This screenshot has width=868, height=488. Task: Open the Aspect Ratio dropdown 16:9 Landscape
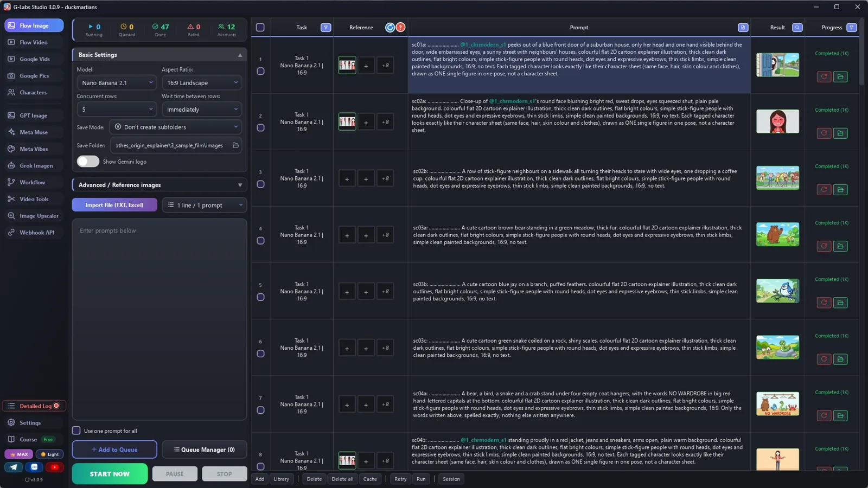pos(202,83)
